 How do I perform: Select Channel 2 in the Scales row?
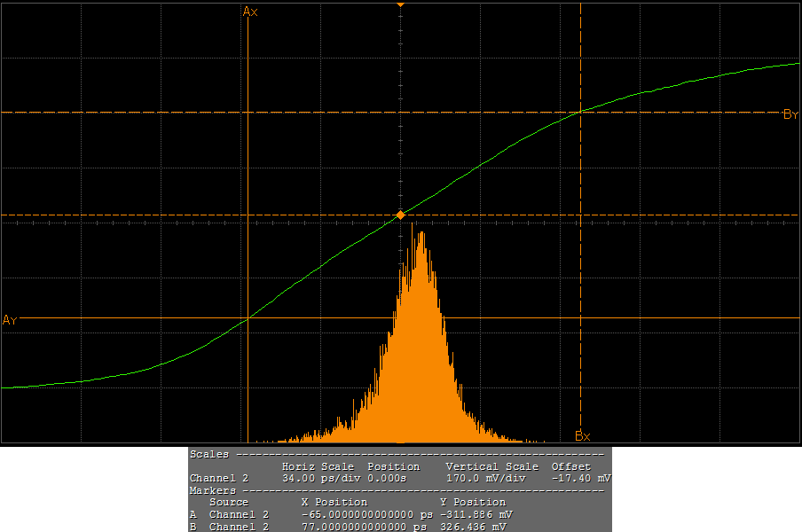(219, 478)
